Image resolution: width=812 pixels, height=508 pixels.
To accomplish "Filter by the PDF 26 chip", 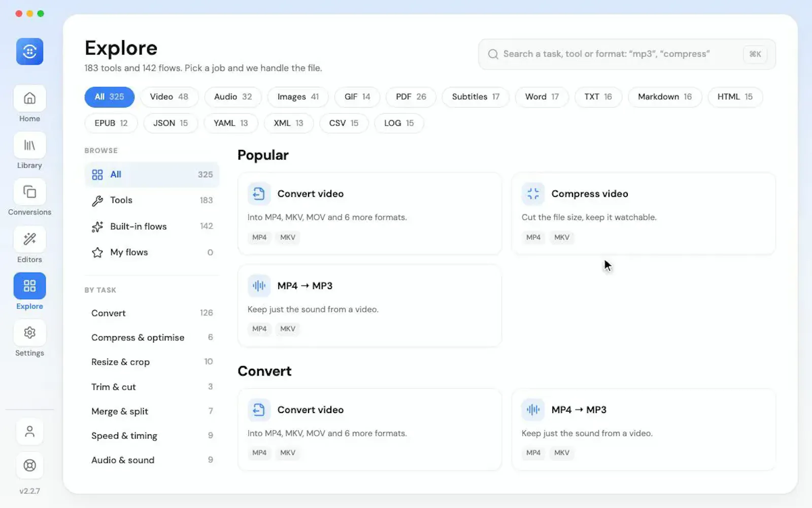I will [411, 97].
